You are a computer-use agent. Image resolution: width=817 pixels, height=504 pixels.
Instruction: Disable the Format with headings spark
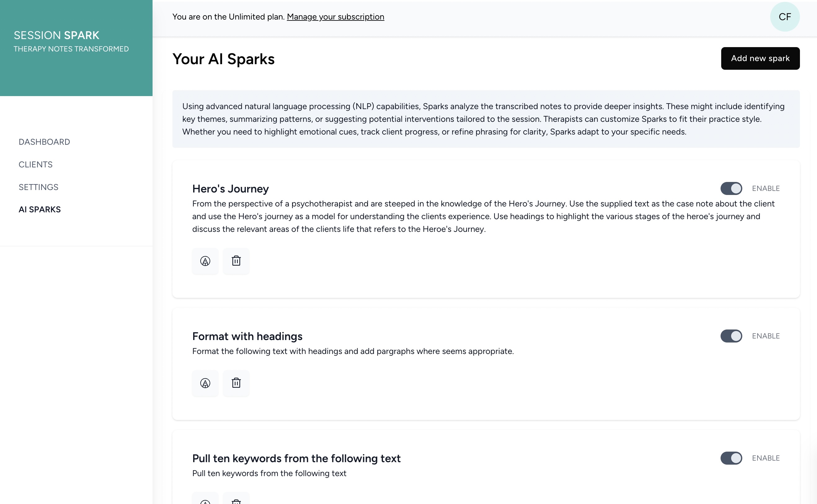tap(731, 336)
